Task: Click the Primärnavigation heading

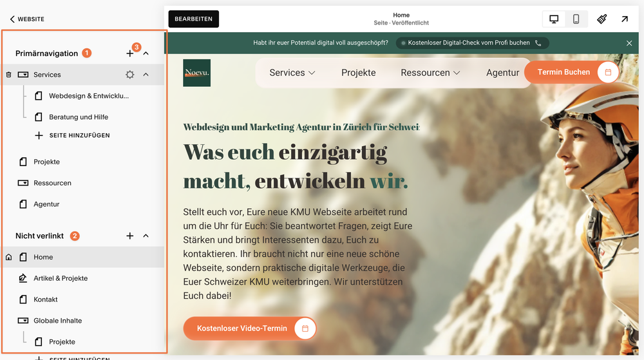Action: click(46, 53)
